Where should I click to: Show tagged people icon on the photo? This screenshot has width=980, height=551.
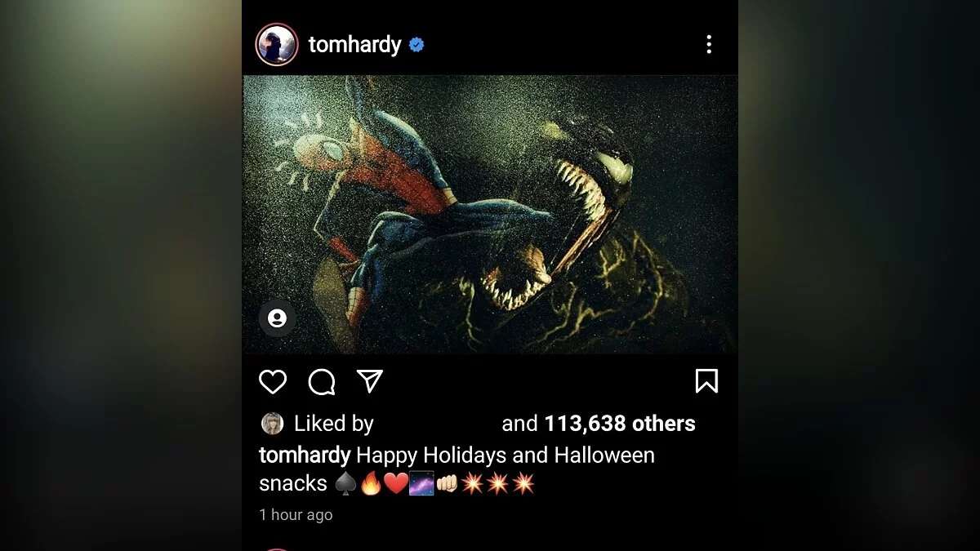pyautogui.click(x=278, y=318)
